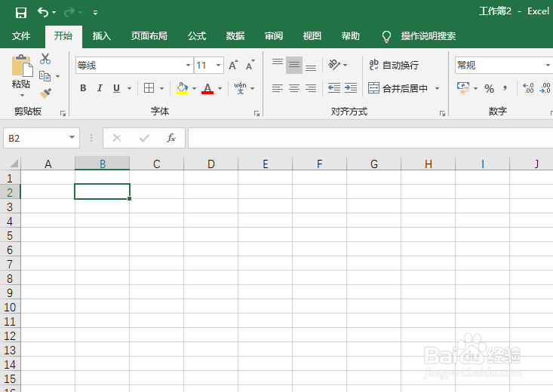This screenshot has width=553, height=392.
Task: Click the Copy icon
Action: click(x=45, y=76)
